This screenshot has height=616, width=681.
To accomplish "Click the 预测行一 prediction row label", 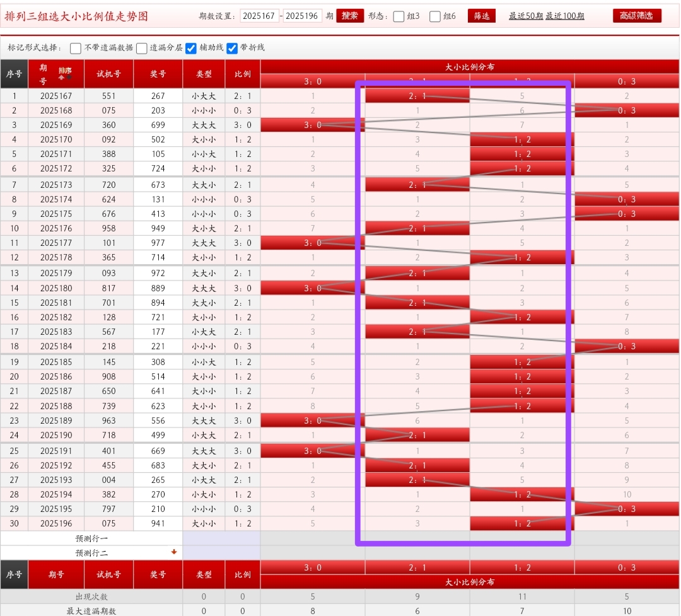I will click(x=91, y=538).
